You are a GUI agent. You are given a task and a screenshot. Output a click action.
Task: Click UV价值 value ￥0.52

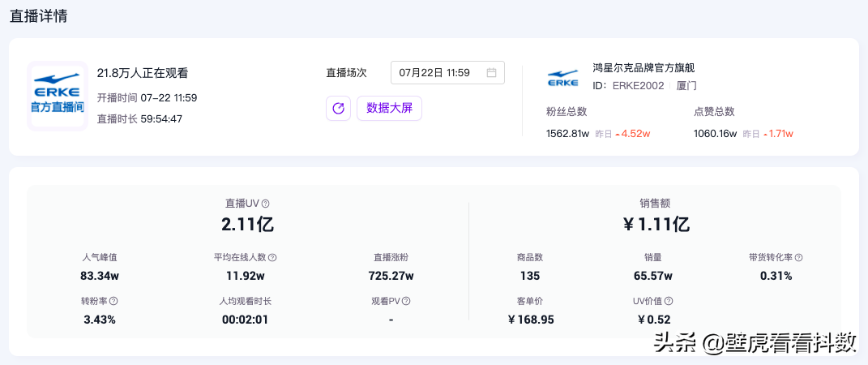[x=654, y=320]
